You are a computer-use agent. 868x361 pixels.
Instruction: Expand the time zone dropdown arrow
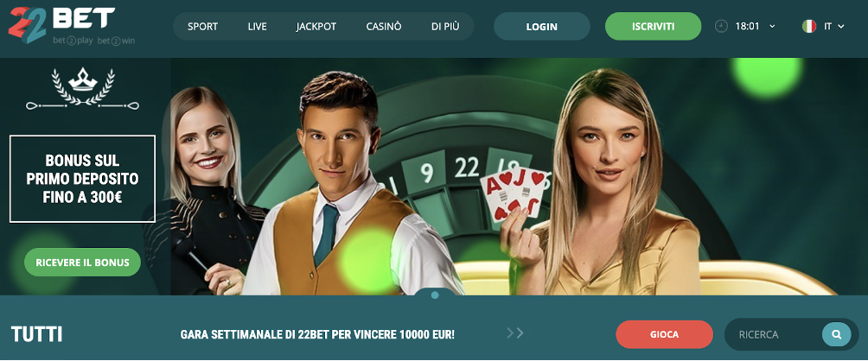click(772, 27)
